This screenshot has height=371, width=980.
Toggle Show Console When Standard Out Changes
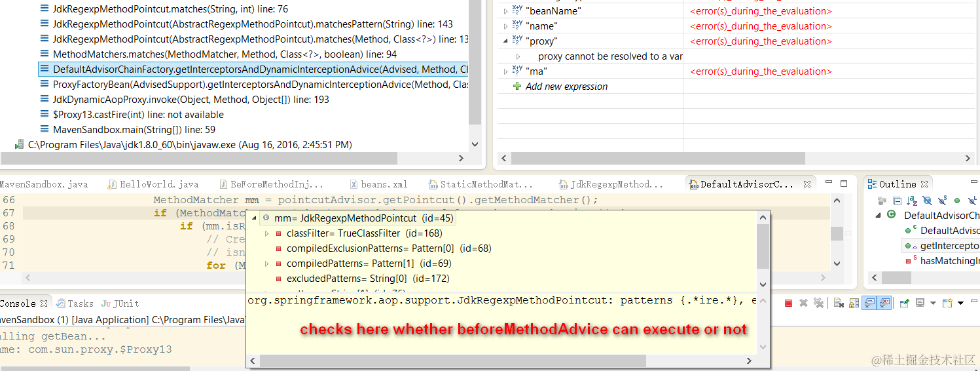point(869,303)
